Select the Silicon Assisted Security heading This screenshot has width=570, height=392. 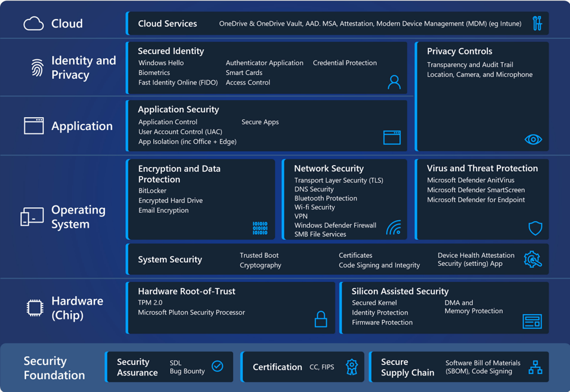click(400, 291)
